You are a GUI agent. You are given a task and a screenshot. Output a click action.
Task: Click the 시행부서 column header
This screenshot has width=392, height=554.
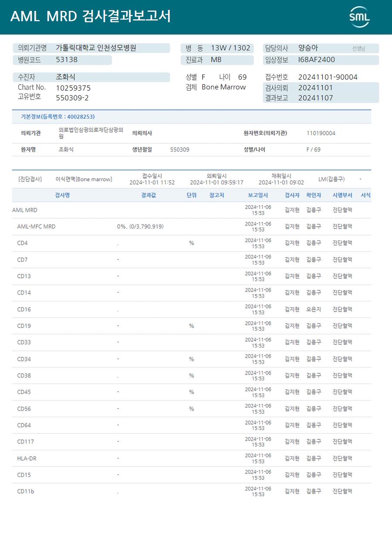click(x=342, y=195)
